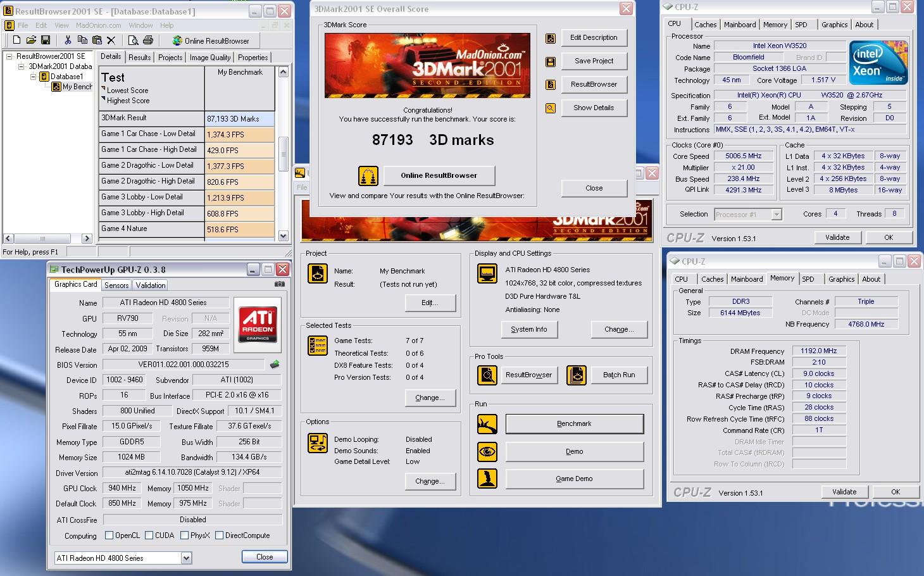Click the Show Details button

click(594, 108)
